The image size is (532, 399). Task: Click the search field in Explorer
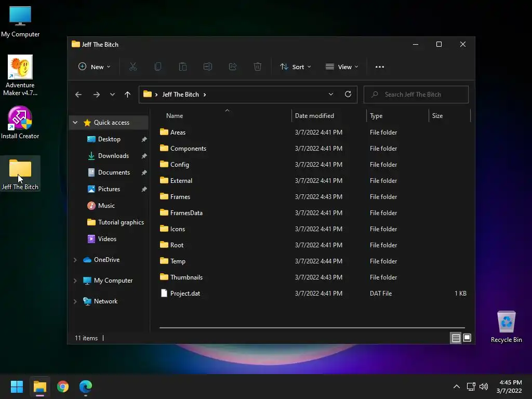416,95
